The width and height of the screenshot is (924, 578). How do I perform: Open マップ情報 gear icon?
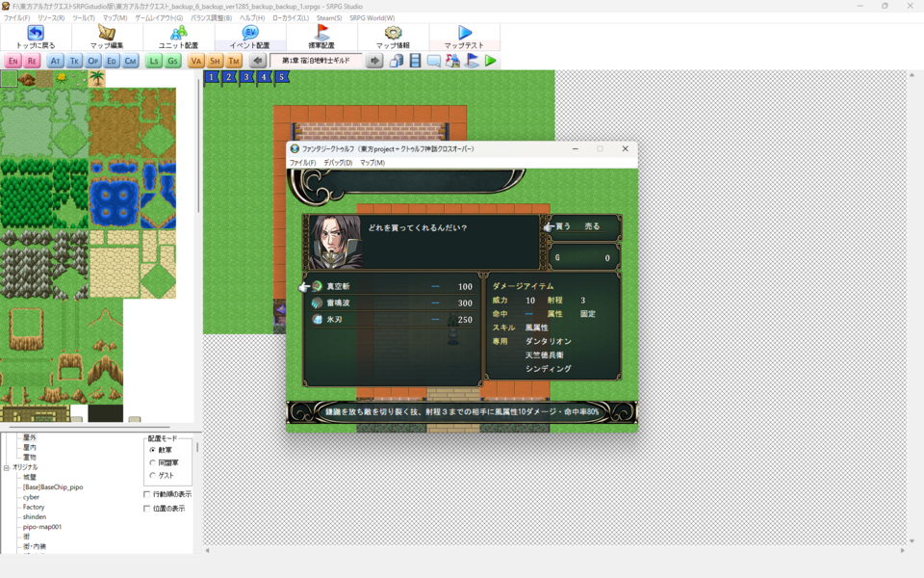[393, 34]
